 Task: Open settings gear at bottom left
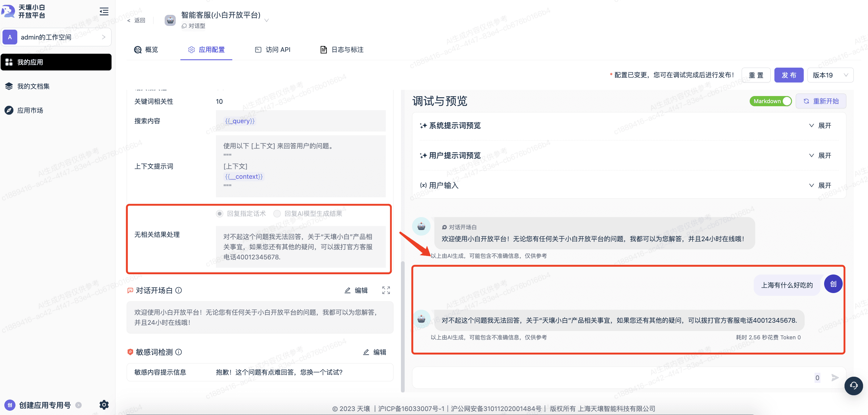click(x=104, y=405)
